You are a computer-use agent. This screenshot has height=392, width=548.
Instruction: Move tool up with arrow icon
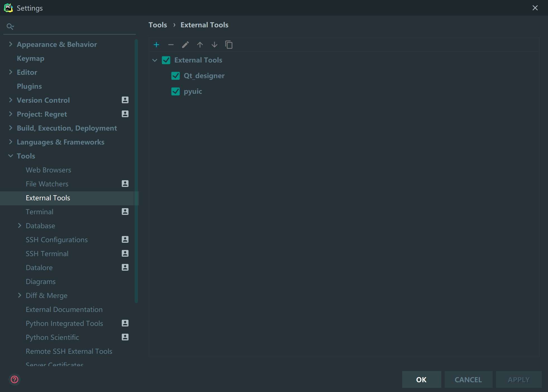200,45
